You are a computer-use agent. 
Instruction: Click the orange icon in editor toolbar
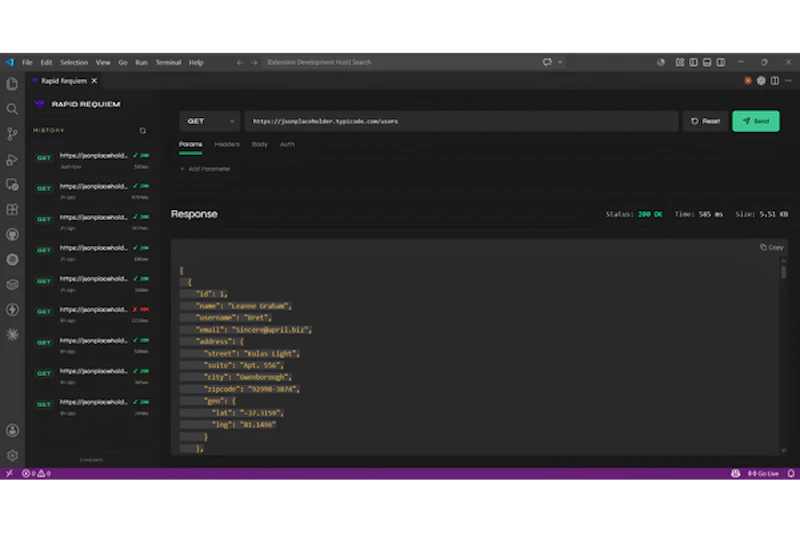747,81
